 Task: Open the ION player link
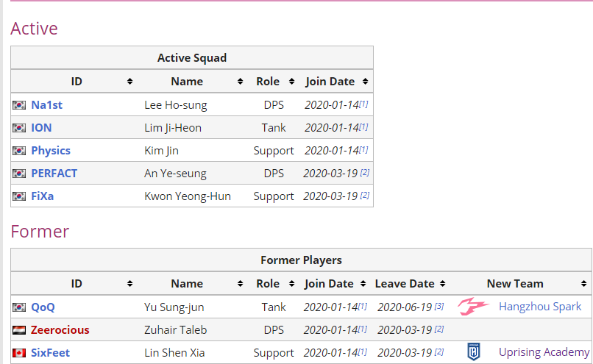tap(41, 128)
